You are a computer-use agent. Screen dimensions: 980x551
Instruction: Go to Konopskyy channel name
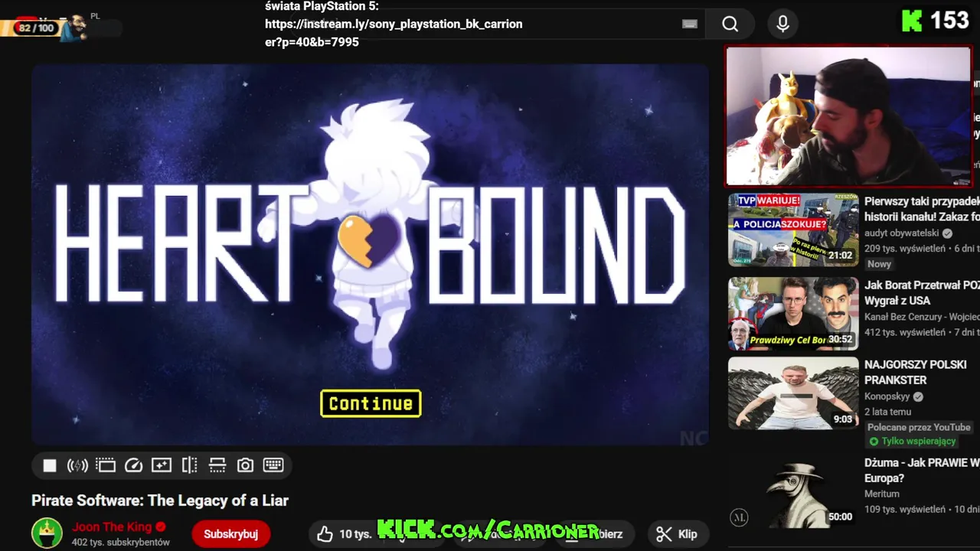887,396
